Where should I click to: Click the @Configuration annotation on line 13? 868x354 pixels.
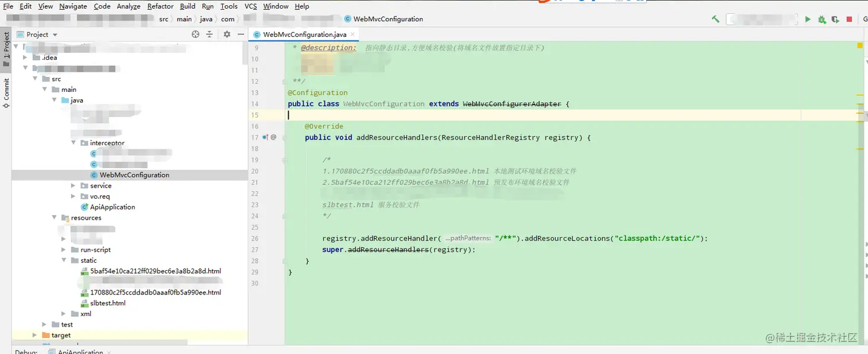(x=317, y=92)
